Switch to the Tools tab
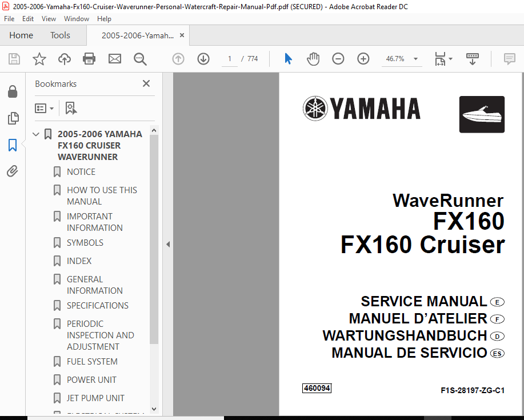 point(60,35)
